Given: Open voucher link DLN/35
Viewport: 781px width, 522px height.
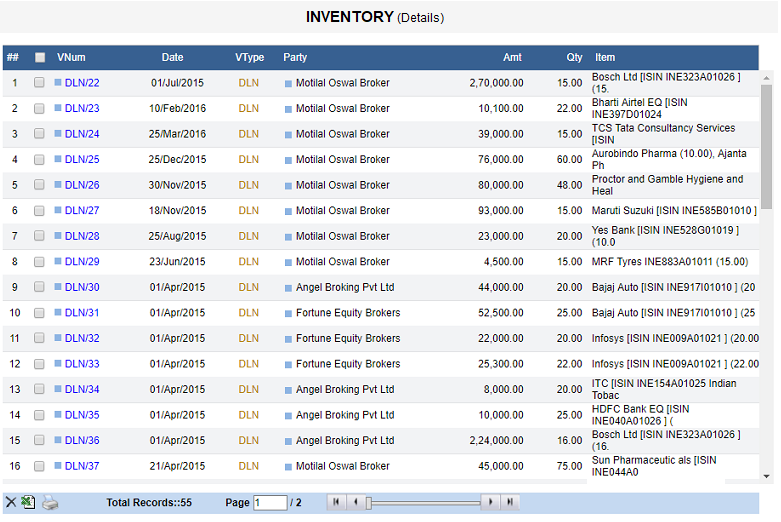Looking at the screenshot, I should coord(82,415).
